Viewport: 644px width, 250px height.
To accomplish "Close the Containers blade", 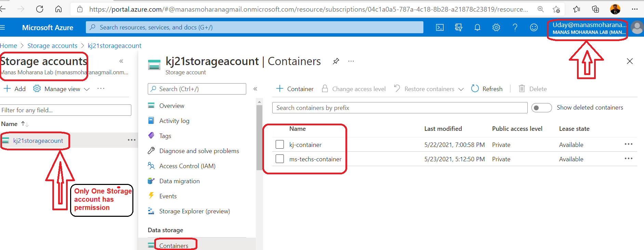I will click(630, 61).
